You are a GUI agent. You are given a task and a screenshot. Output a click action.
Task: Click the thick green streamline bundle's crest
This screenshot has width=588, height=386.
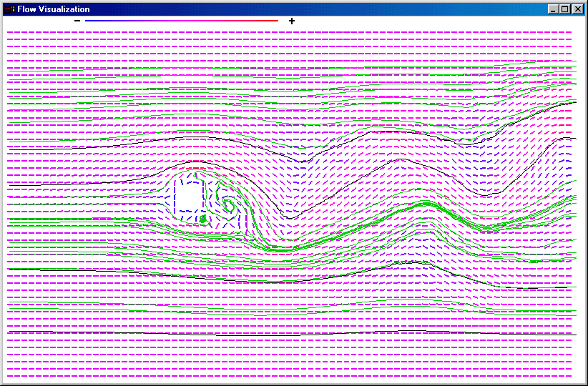(422, 204)
